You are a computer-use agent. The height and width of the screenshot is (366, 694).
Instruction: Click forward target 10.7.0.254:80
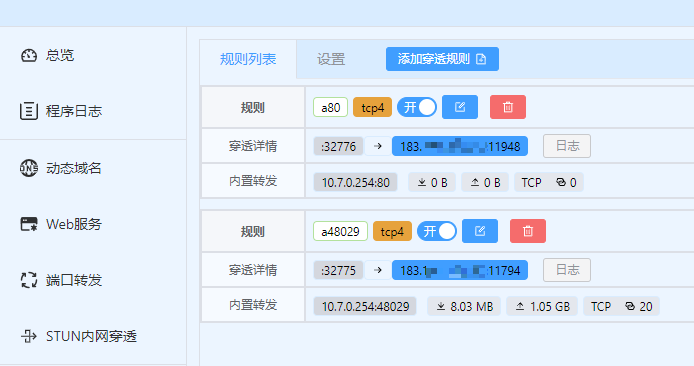click(x=355, y=183)
